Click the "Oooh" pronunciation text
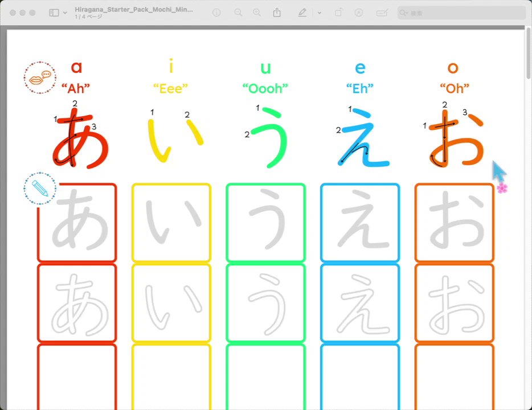This screenshot has height=410, width=532. pyautogui.click(x=265, y=88)
